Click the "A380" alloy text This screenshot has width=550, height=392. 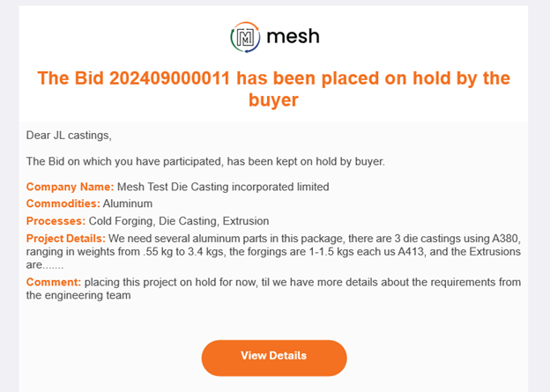click(505, 238)
